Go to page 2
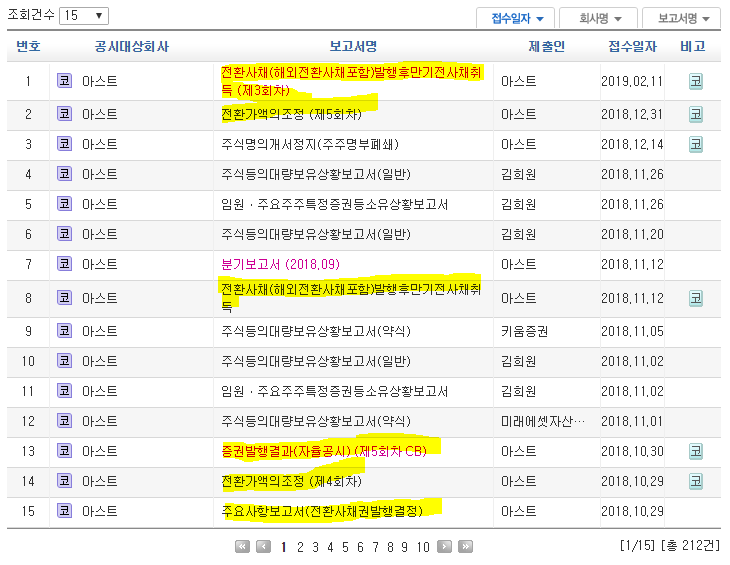 click(300, 547)
